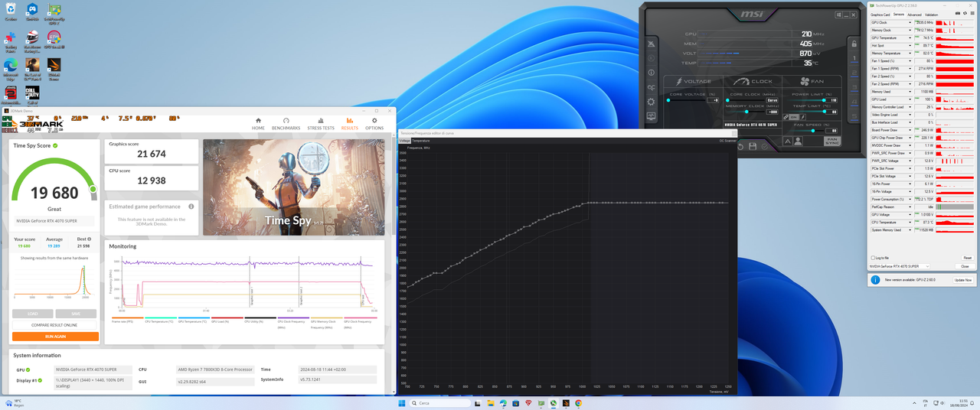
Task: Expand the Memory Used sensor dropdown
Action: click(x=910, y=92)
